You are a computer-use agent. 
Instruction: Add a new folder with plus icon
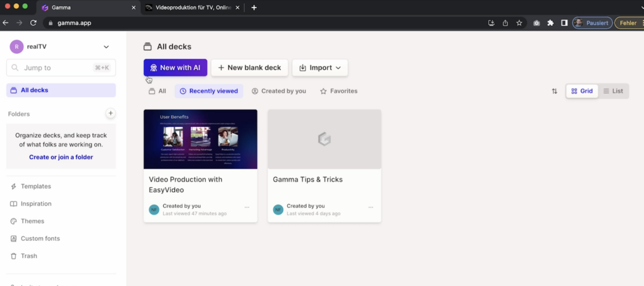111,113
